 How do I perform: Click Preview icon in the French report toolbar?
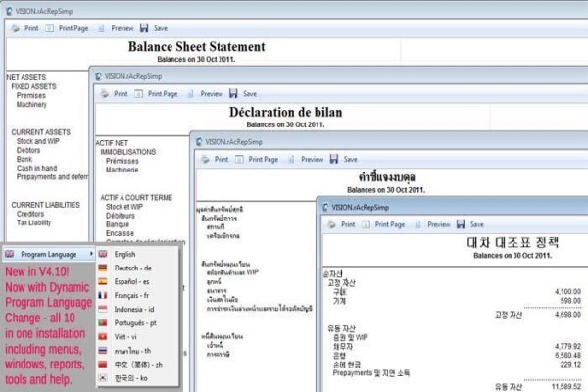(x=190, y=94)
